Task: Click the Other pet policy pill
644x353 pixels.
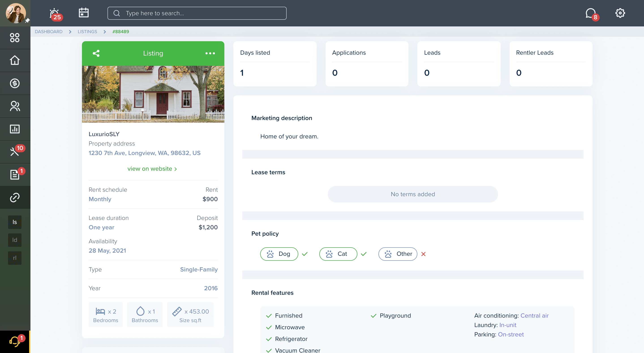Action: coord(398,254)
